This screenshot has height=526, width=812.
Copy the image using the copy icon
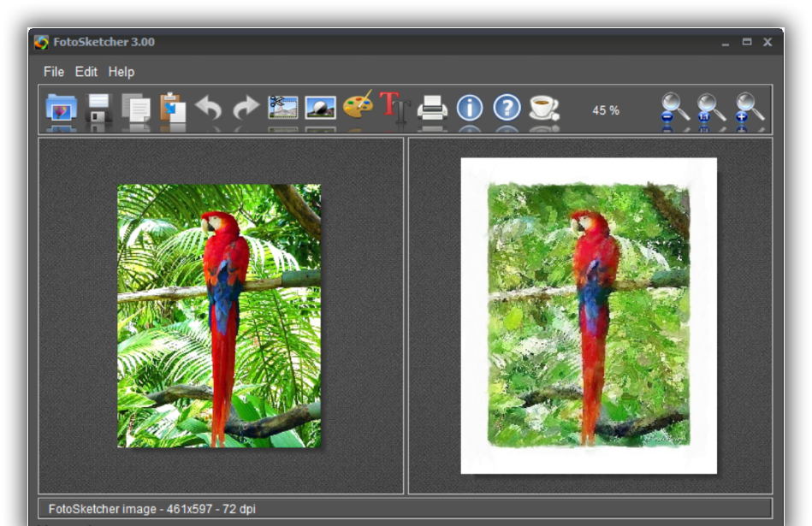pyautogui.click(x=136, y=108)
